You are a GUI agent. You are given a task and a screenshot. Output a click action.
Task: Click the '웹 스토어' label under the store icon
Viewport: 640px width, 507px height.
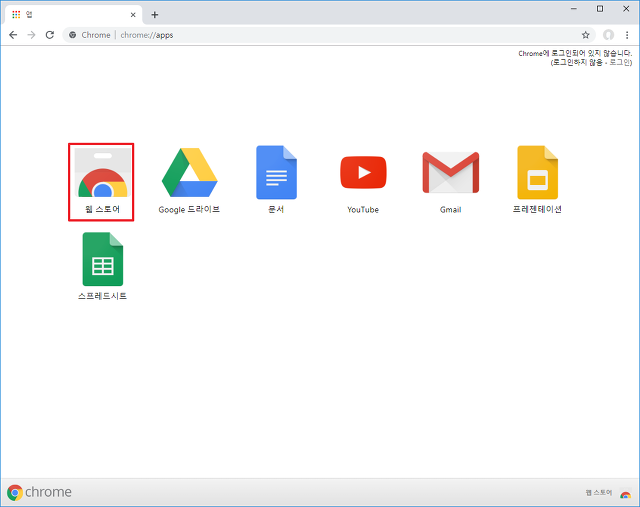103,209
